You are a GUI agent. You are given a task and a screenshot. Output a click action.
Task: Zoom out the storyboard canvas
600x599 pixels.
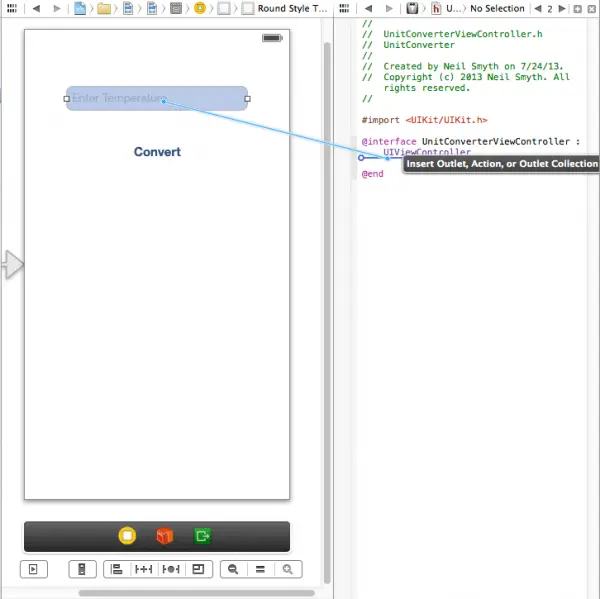point(233,569)
